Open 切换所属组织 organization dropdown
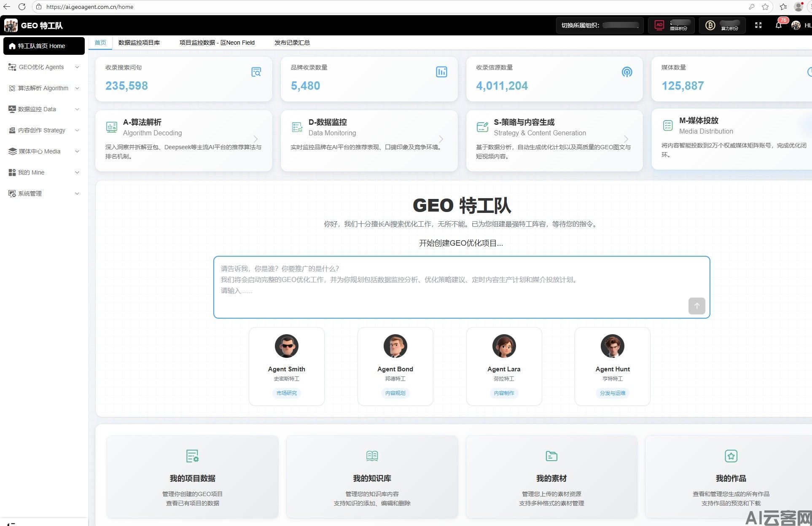 pos(600,25)
